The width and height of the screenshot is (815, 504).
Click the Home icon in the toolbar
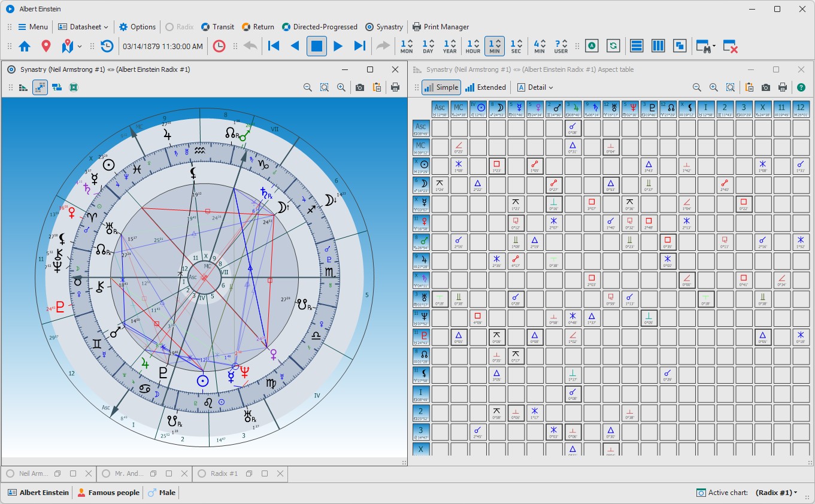click(25, 46)
